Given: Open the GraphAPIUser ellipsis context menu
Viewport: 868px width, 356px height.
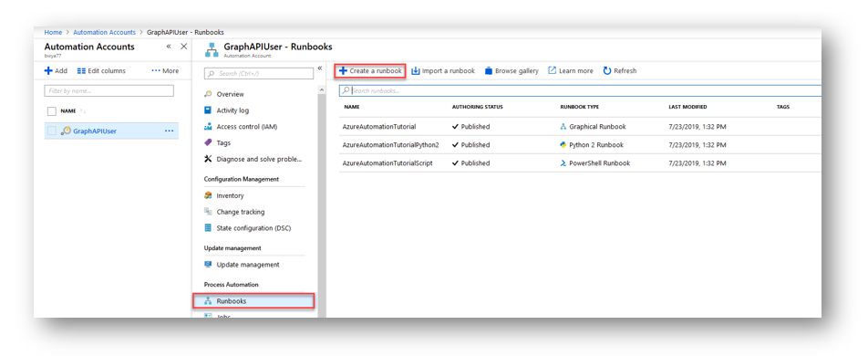Looking at the screenshot, I should [x=170, y=131].
